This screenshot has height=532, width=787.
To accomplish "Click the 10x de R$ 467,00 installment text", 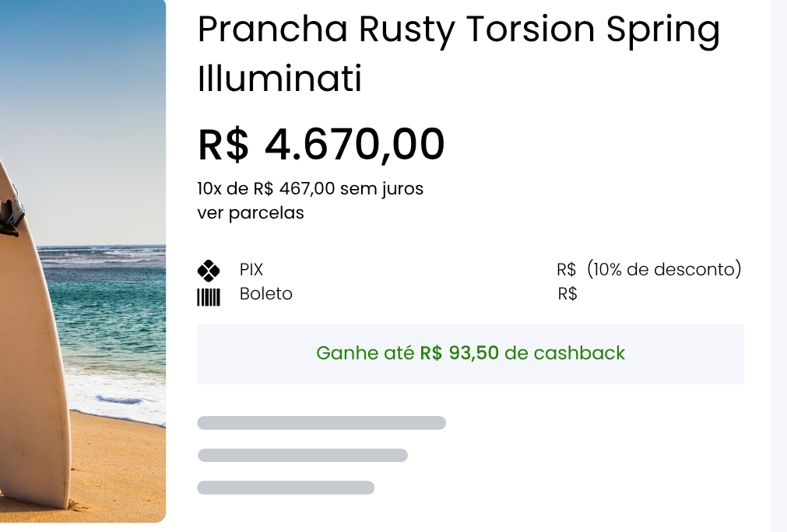I will pyautogui.click(x=311, y=189).
